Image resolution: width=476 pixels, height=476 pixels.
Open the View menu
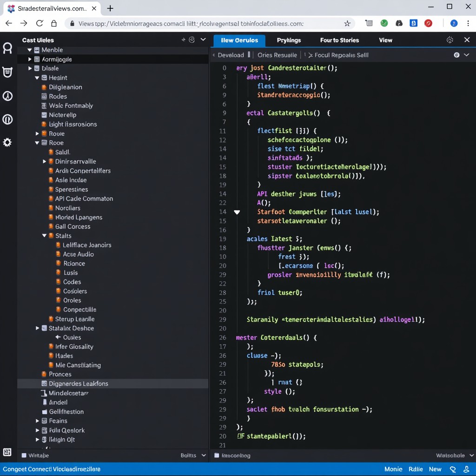pos(385,40)
